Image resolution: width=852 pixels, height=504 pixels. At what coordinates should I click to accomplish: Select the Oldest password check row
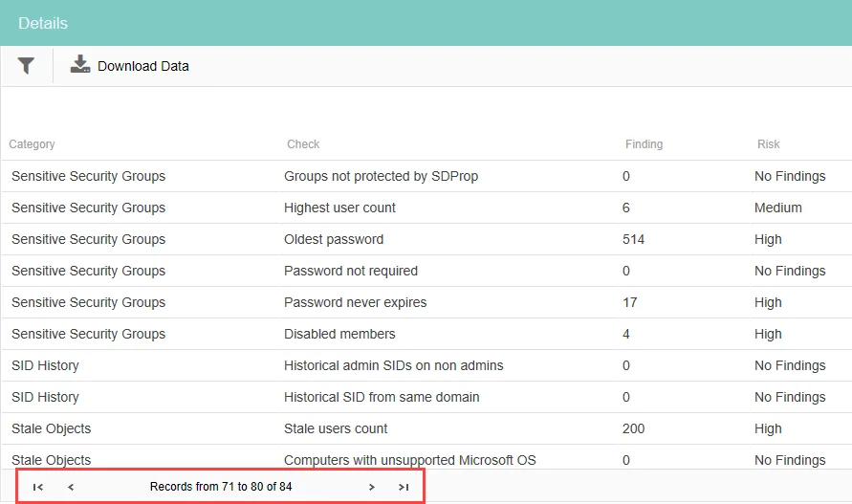point(426,239)
